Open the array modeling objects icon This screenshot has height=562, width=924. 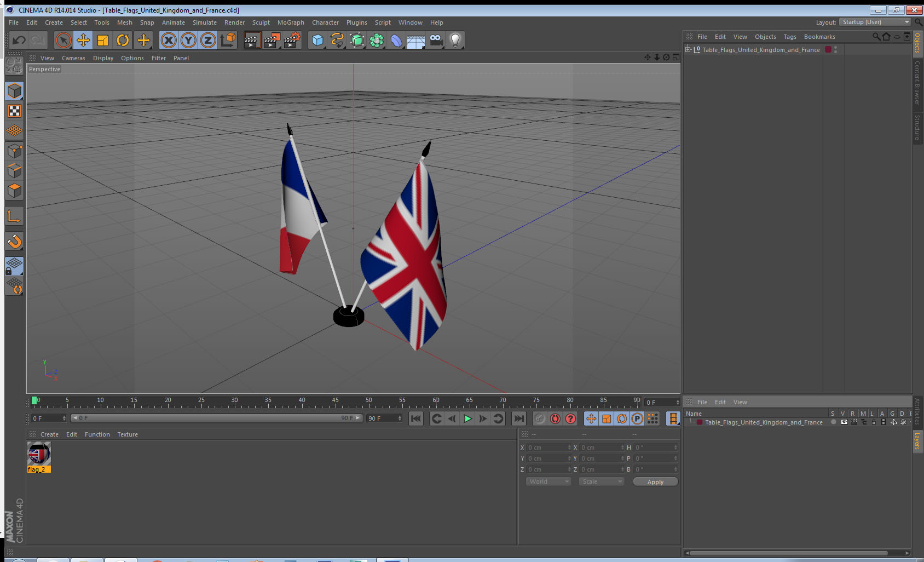point(377,40)
